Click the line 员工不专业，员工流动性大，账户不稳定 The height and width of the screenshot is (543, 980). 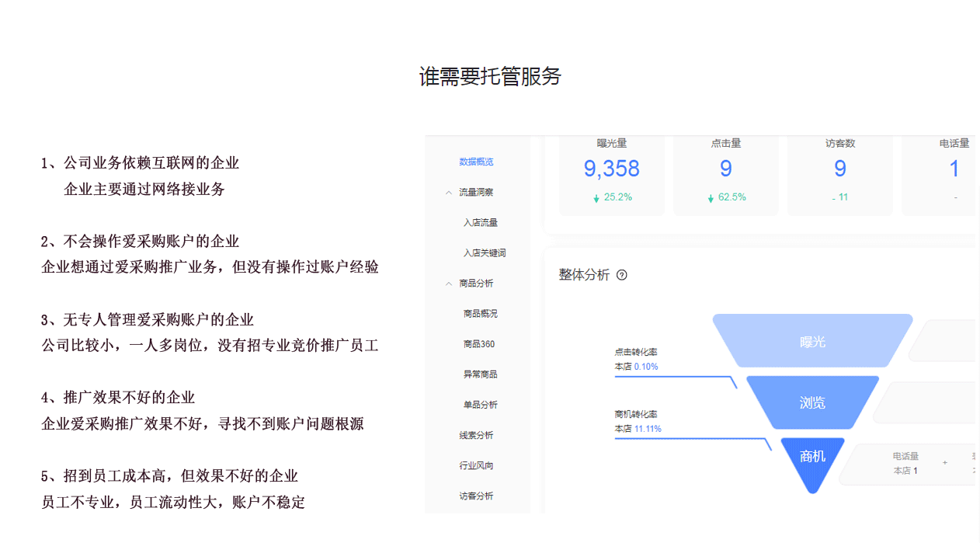click(173, 503)
